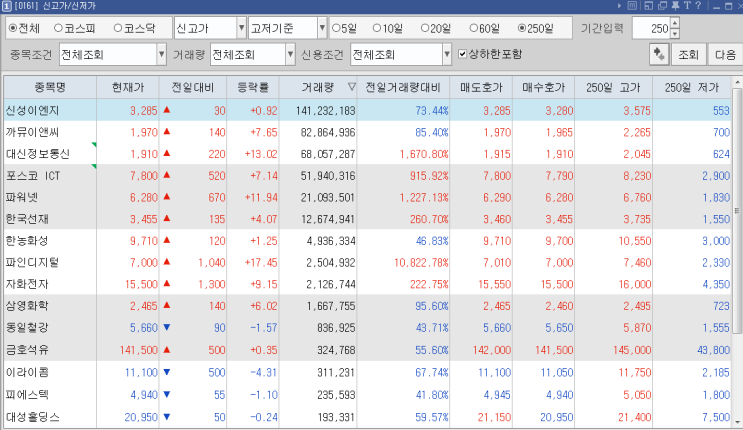Click the settings icon button beside 조회
The image size is (743, 430).
[x=659, y=54]
